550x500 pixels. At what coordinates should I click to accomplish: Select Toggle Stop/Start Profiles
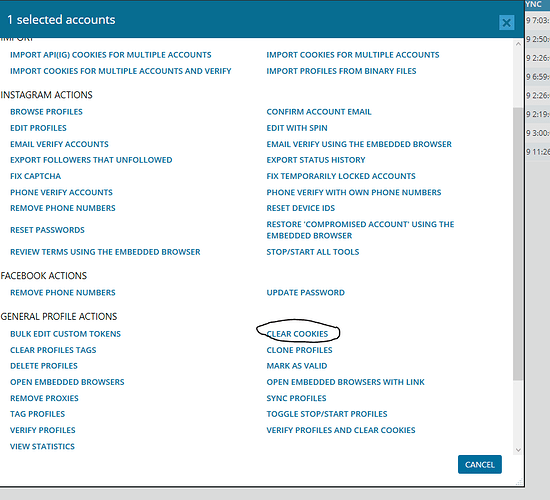pyautogui.click(x=327, y=414)
